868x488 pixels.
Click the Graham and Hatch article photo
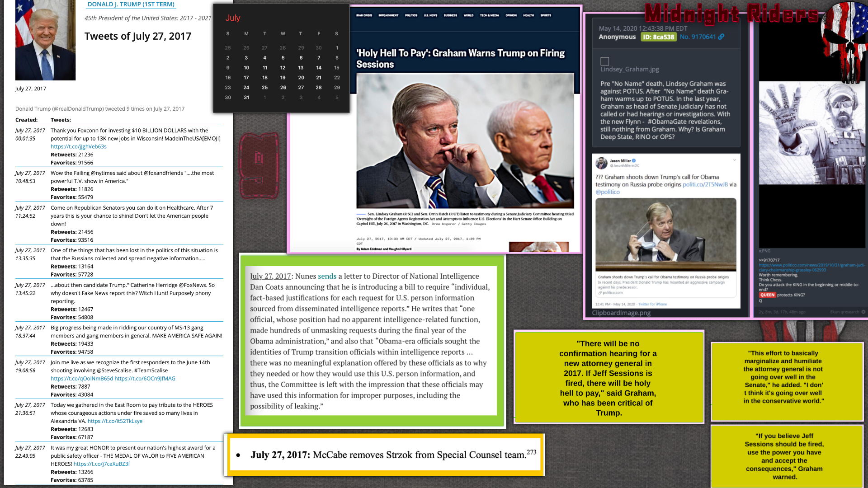465,141
